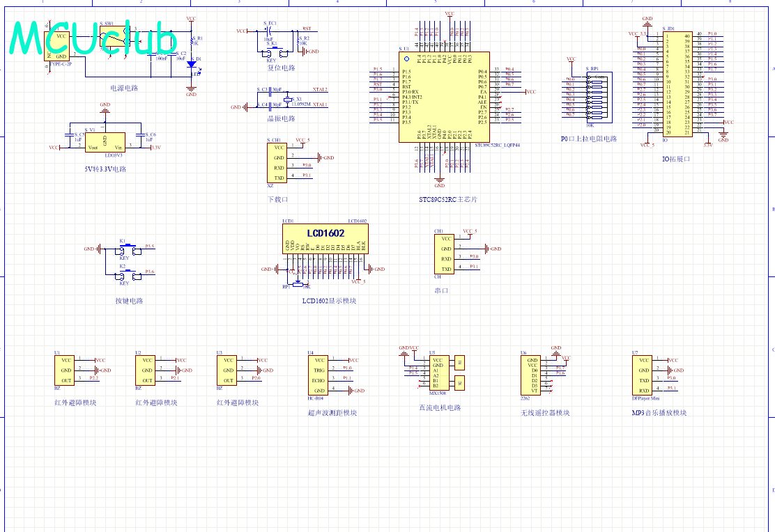775x532 pixels.
Task: Click the MCUclub watermark logo
Action: (92, 38)
